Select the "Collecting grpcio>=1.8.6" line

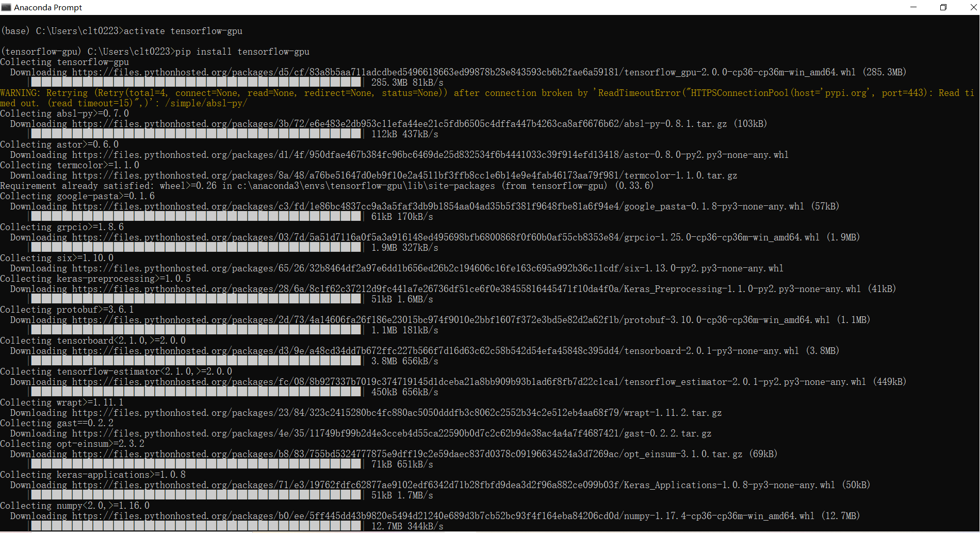62,227
